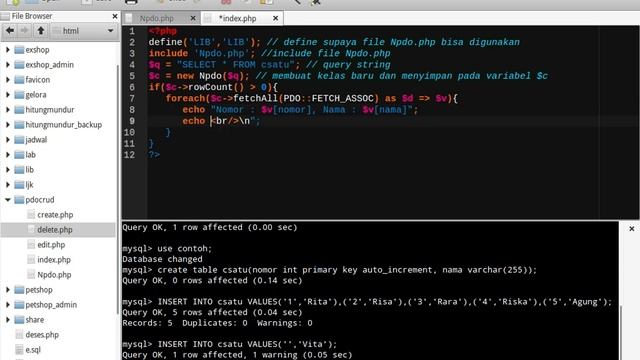
Task: Select the share folder icon
Action: point(19,320)
